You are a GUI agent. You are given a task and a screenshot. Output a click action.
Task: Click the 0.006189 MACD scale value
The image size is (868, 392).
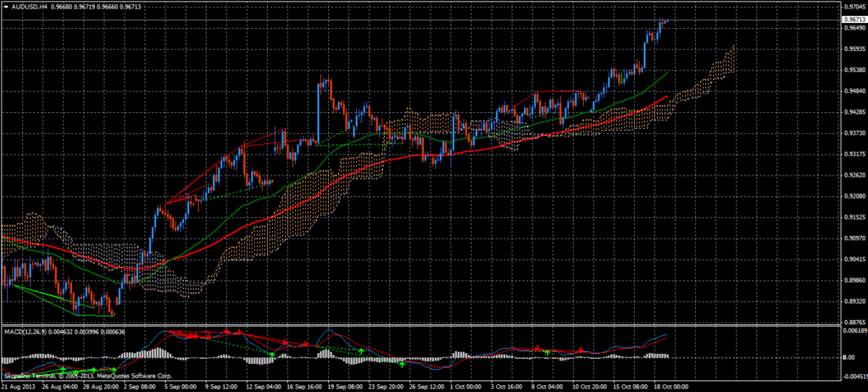(853, 331)
